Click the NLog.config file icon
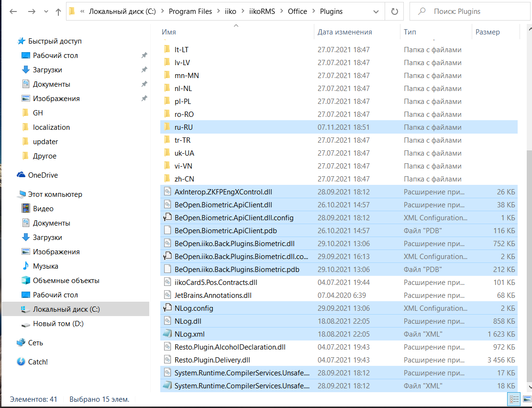This screenshot has height=408, width=532. click(167, 308)
